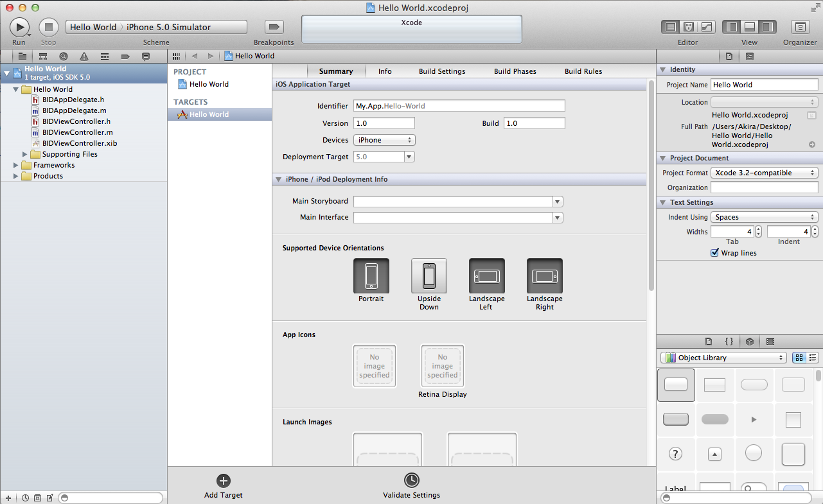
Task: Switch to the Info tab
Action: (x=385, y=71)
